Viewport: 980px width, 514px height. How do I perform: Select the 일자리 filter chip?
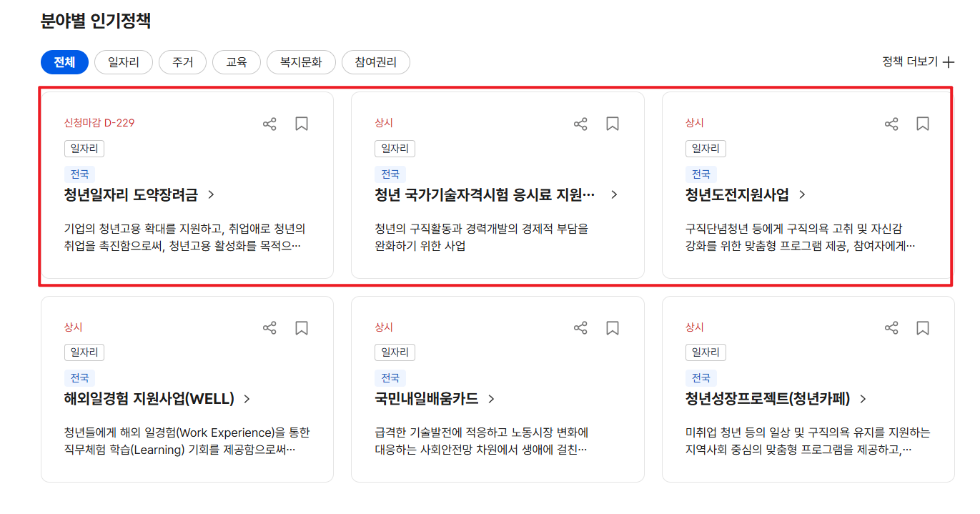[x=123, y=62]
